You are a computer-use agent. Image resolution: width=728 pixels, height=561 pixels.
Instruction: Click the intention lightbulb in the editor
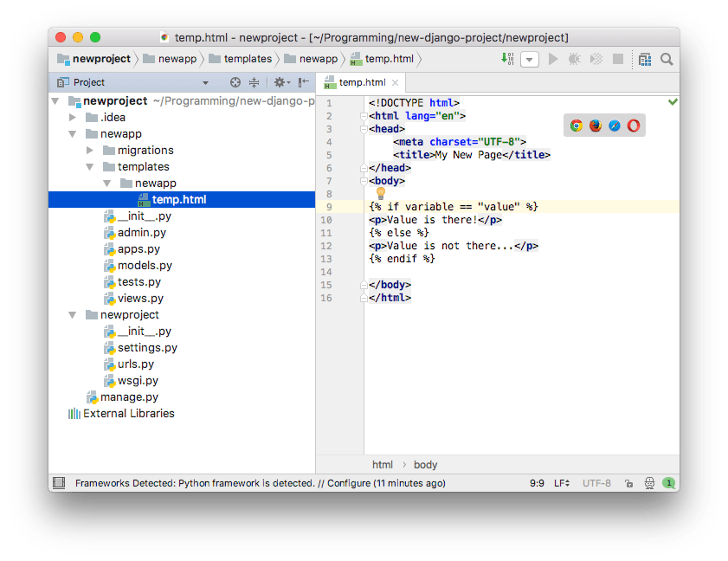pyautogui.click(x=379, y=193)
